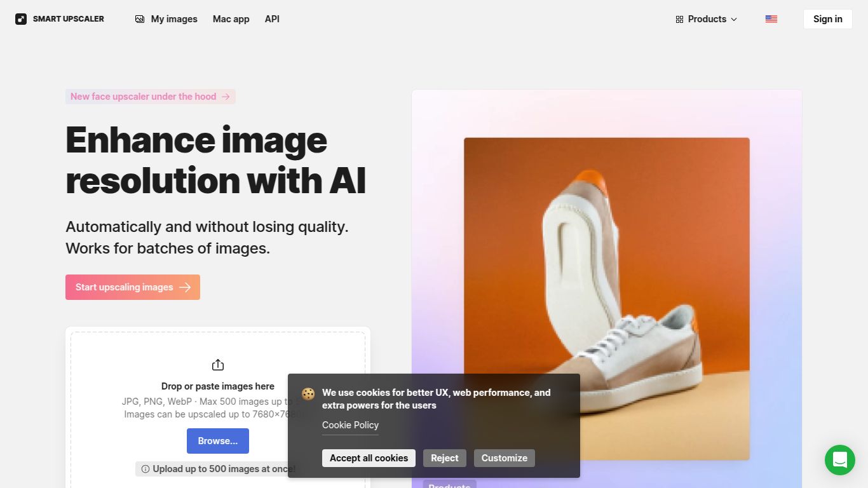Select the US flag language icon
Image resolution: width=868 pixels, height=488 pixels.
click(771, 19)
